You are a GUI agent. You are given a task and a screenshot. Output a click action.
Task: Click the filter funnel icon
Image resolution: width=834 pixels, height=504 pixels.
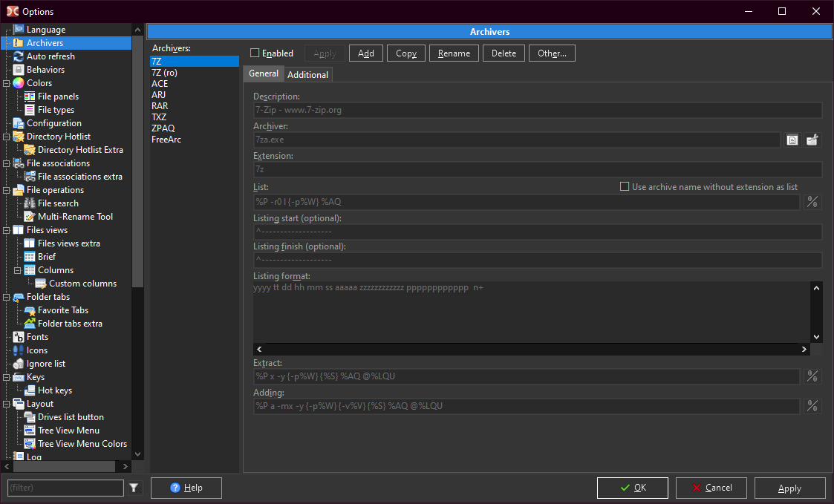134,488
